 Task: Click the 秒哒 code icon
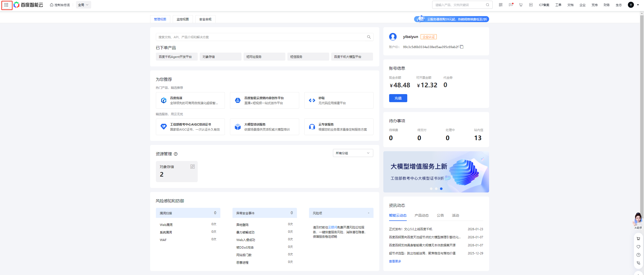(x=312, y=100)
